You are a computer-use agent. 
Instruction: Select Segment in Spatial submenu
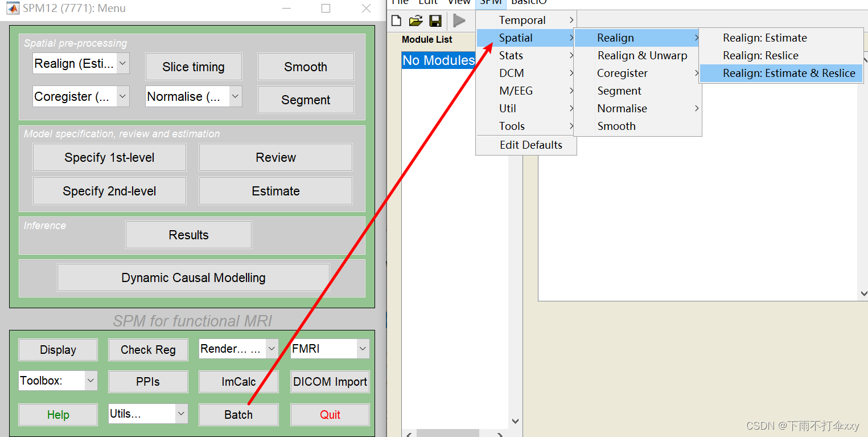tap(637, 91)
